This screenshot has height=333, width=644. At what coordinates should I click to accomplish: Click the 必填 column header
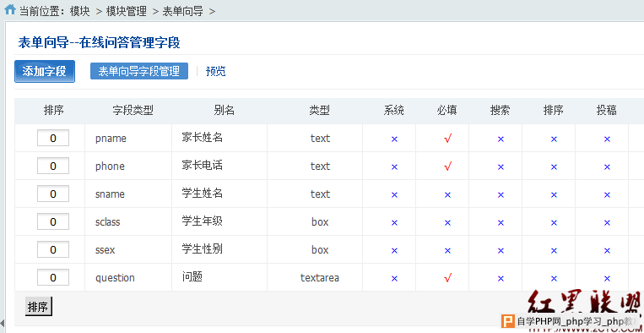[447, 110]
